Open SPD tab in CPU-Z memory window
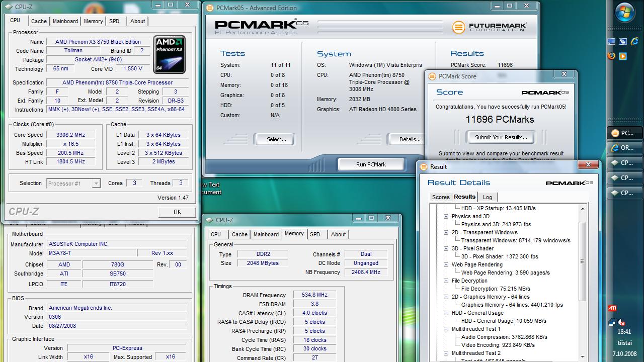 point(315,234)
